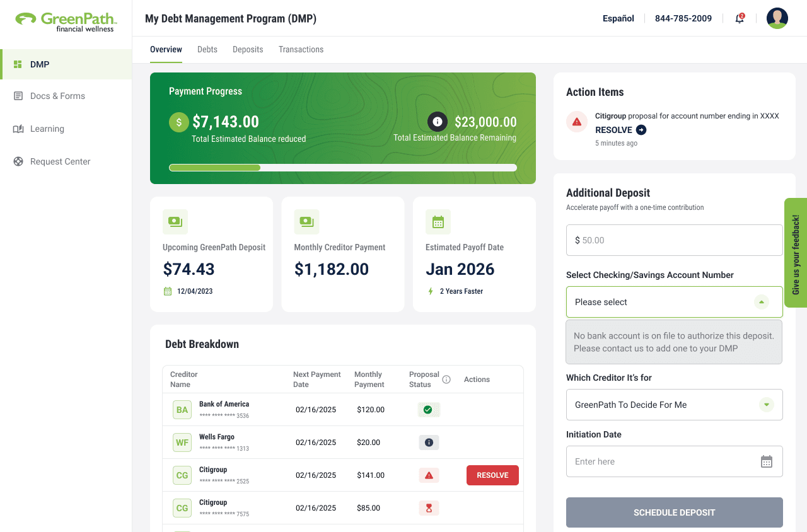This screenshot has width=807, height=532.
Task: Click the Next Payment Date column header
Action: [316, 379]
